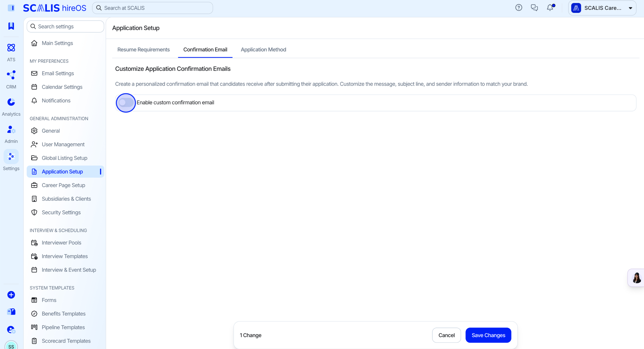The width and height of the screenshot is (644, 349).
Task: Open the Admin module
Action: (x=11, y=134)
